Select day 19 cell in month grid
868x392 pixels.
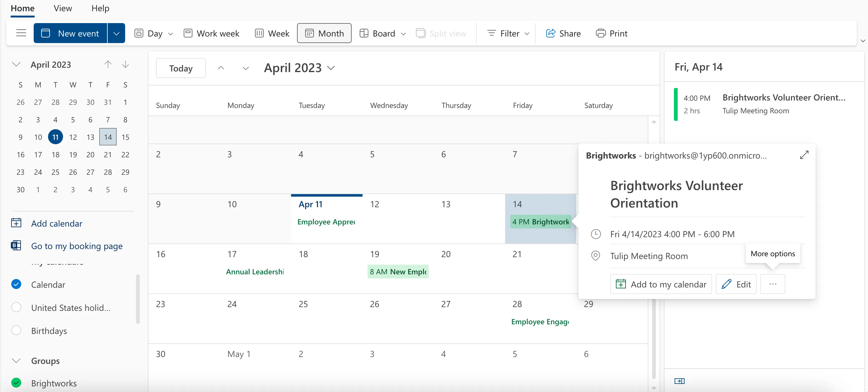point(398,269)
